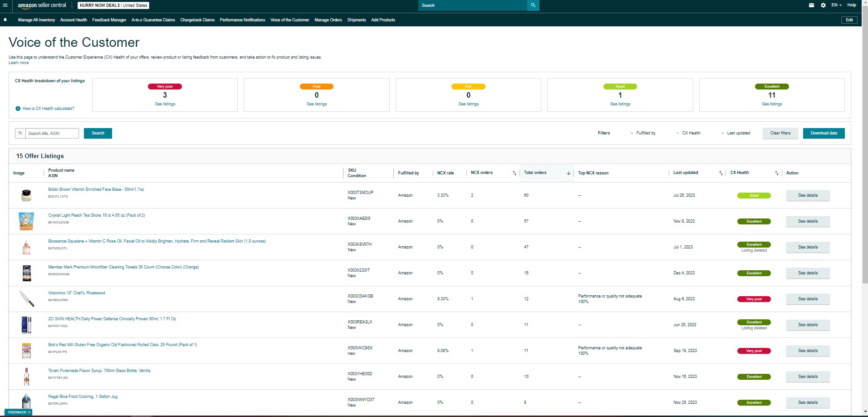Click Download data button
Image resolution: width=868 pixels, height=417 pixels.
click(x=824, y=133)
